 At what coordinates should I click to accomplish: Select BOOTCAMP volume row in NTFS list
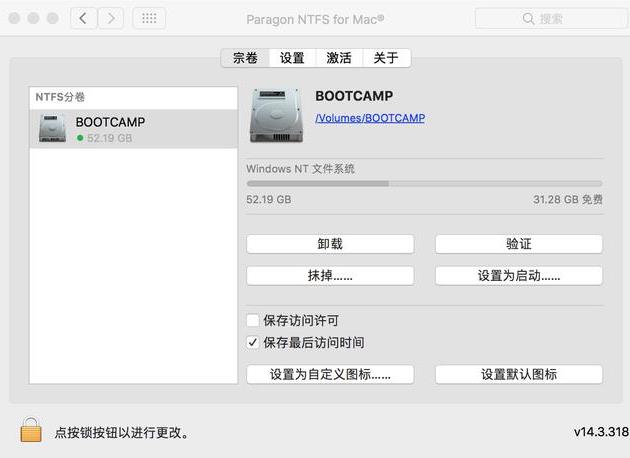tap(130, 129)
